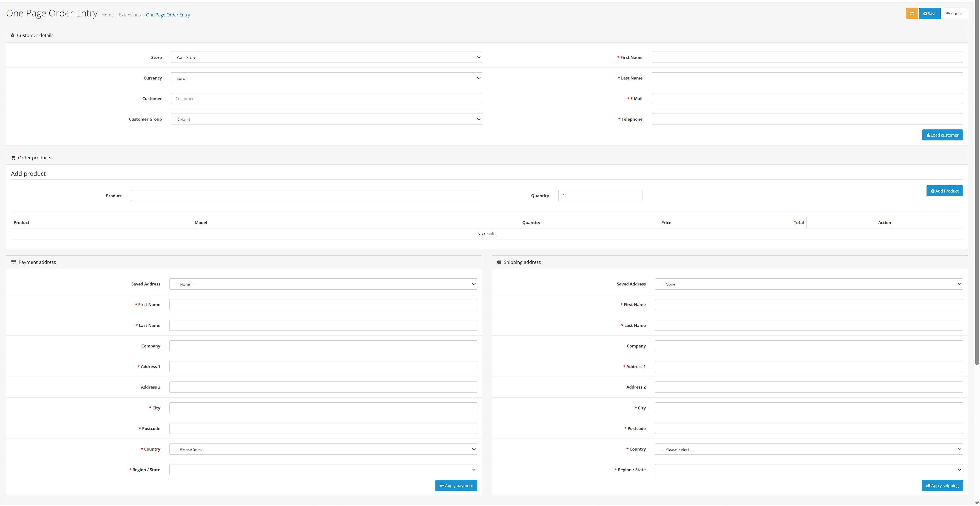Click the Customer search input field
This screenshot has width=980, height=506.
click(326, 98)
